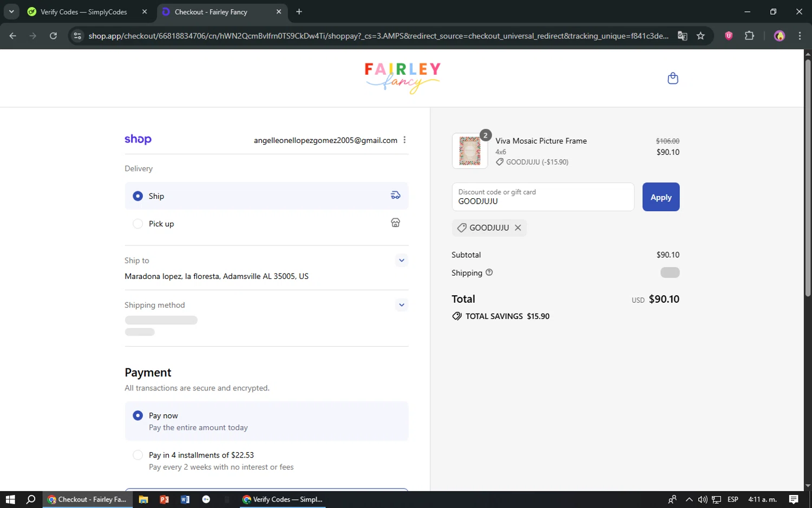The image size is (812, 508).
Task: Click the account email address text
Action: pos(325,140)
